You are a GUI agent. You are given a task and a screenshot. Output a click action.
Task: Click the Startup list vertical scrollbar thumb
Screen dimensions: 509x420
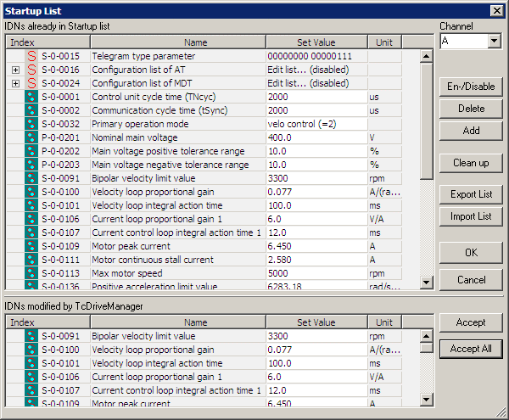pos(426,121)
